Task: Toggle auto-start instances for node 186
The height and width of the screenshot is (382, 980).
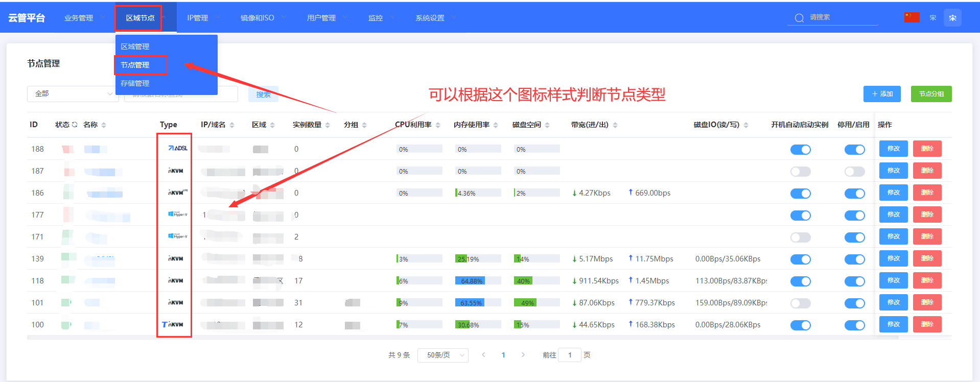Action: click(801, 194)
